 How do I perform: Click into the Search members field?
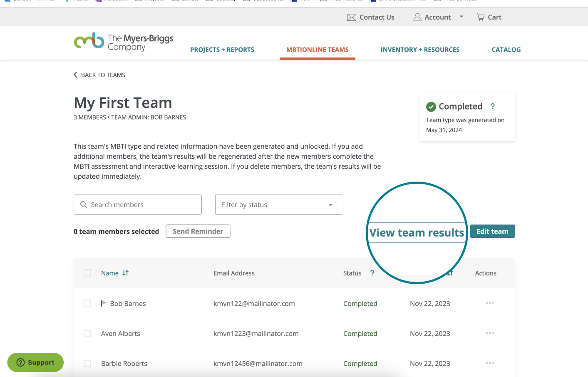[138, 205]
